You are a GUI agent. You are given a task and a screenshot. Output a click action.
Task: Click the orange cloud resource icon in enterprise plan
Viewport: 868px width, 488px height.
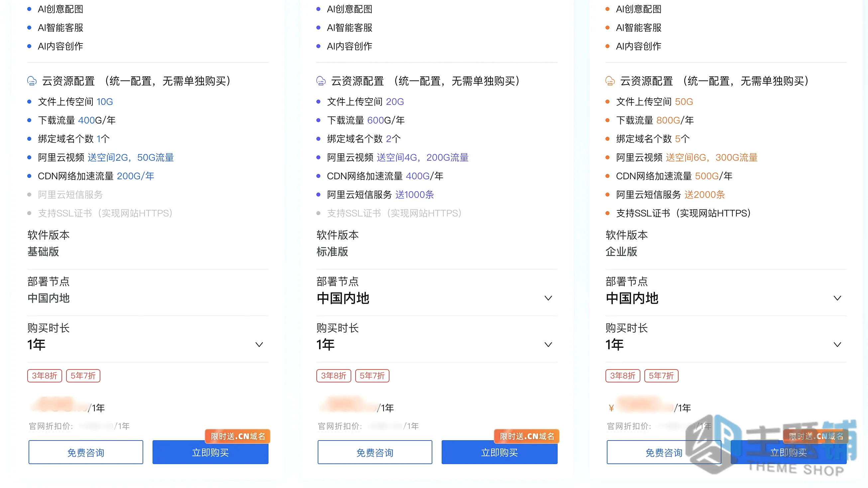point(610,81)
